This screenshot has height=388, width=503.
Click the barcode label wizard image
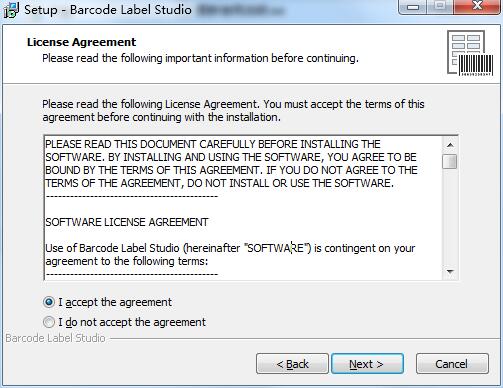pyautogui.click(x=470, y=53)
